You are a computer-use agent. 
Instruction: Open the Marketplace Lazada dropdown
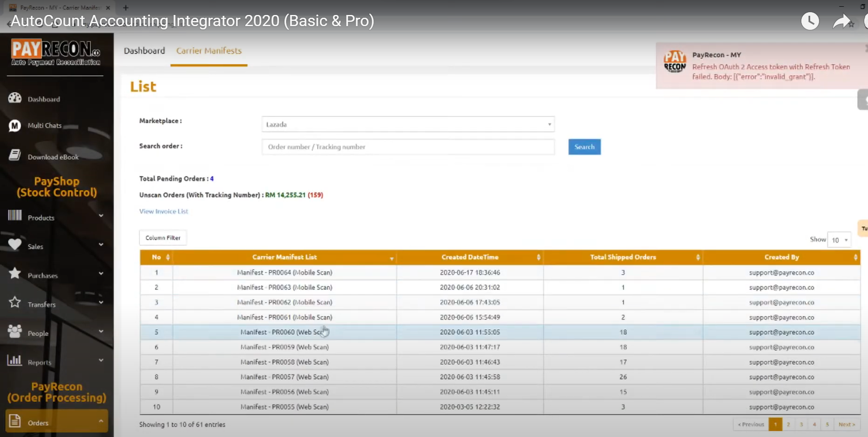408,124
